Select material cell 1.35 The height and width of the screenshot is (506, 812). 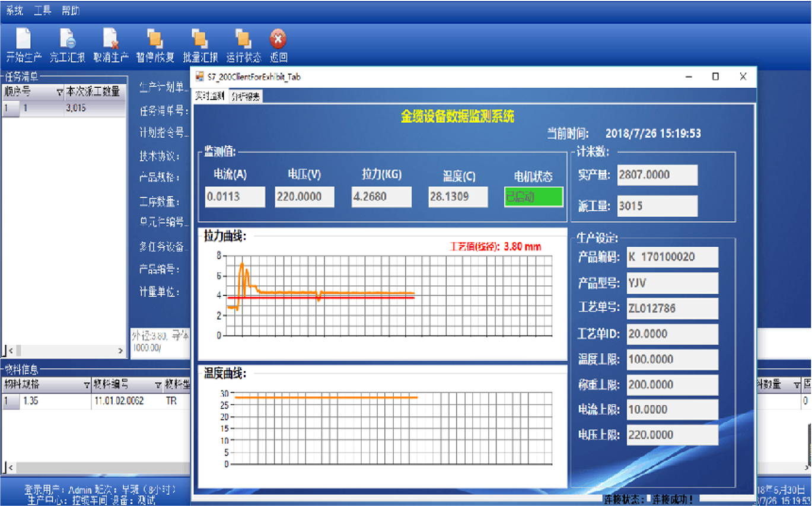(55, 402)
